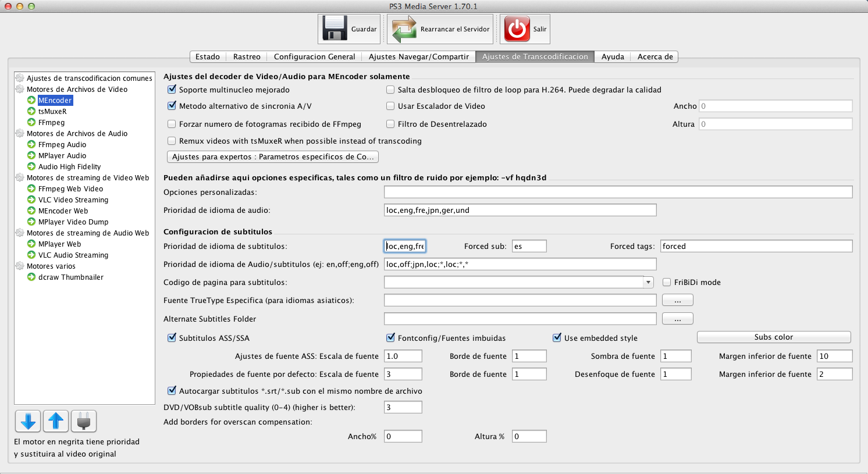
Task: Click gear icon of Motores de Archivos de Video
Action: tap(20, 89)
